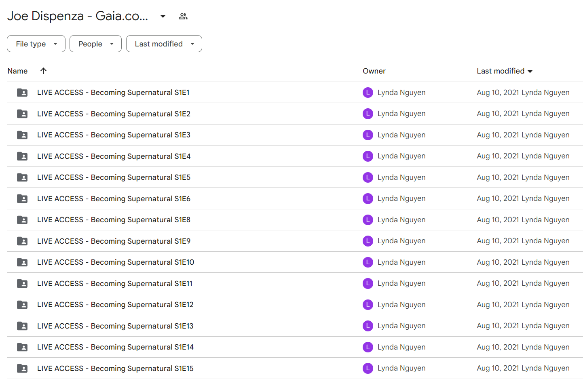The width and height of the screenshot is (583, 392).
Task: Select folder Becoming Supernatural S1E3
Action: pos(114,135)
